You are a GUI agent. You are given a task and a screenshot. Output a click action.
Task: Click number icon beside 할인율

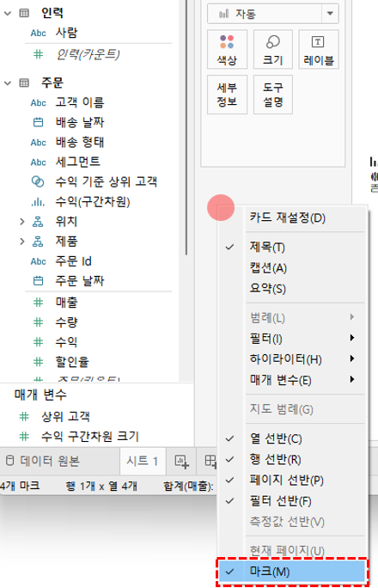click(x=38, y=362)
